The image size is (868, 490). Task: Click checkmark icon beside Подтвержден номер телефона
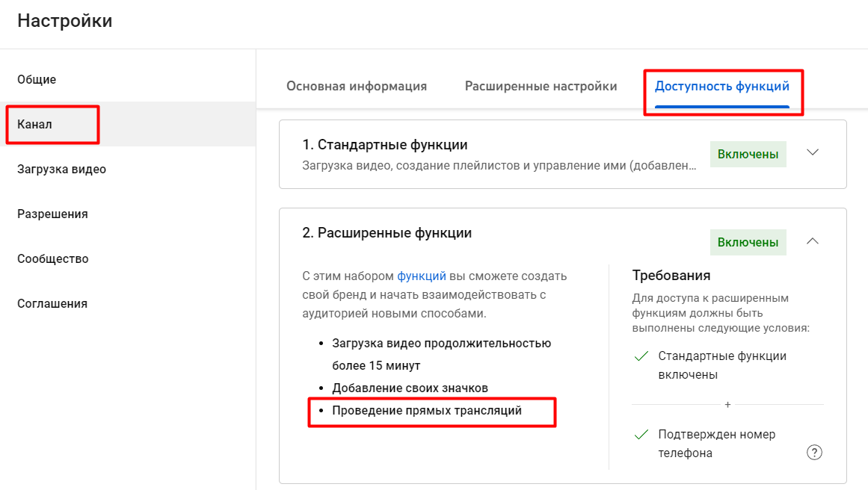(641, 435)
